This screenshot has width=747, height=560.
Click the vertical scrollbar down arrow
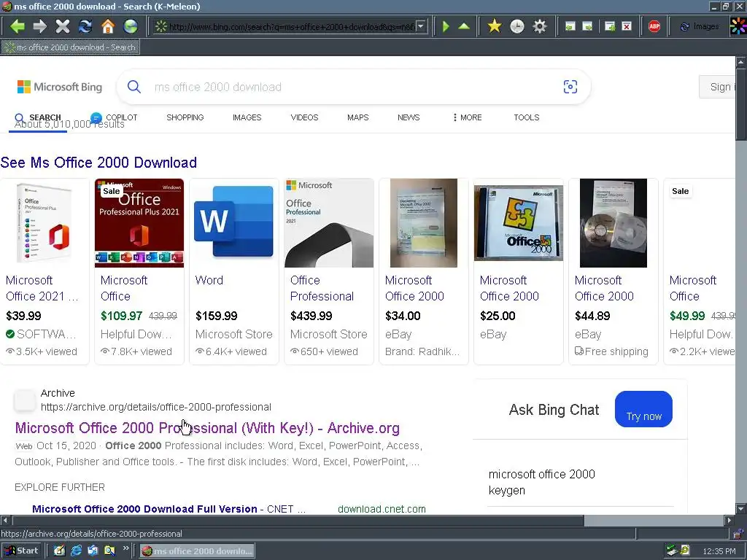point(741,509)
